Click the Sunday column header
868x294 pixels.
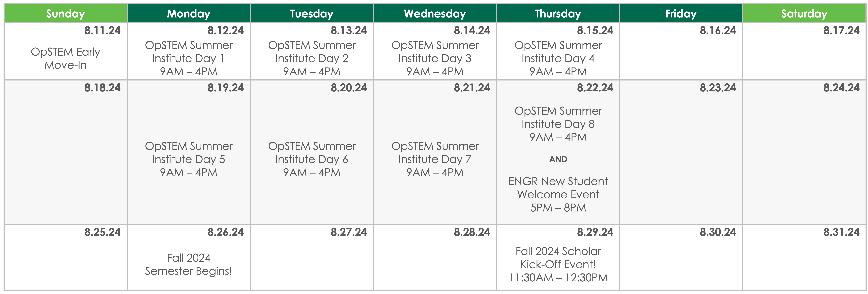pos(65,13)
